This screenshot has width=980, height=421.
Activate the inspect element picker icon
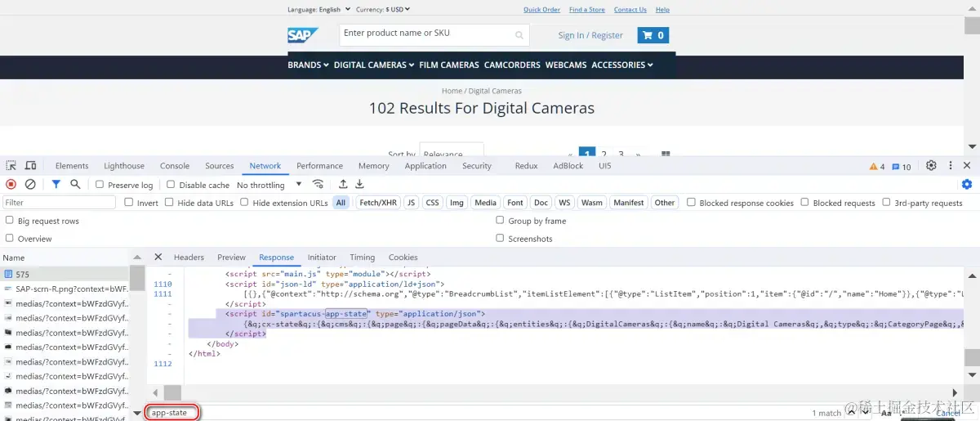tap(11, 165)
